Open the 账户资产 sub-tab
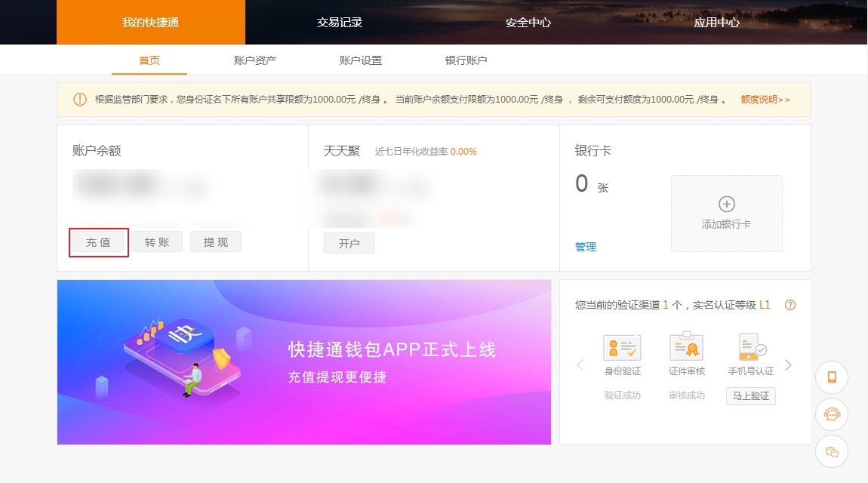 pos(254,60)
